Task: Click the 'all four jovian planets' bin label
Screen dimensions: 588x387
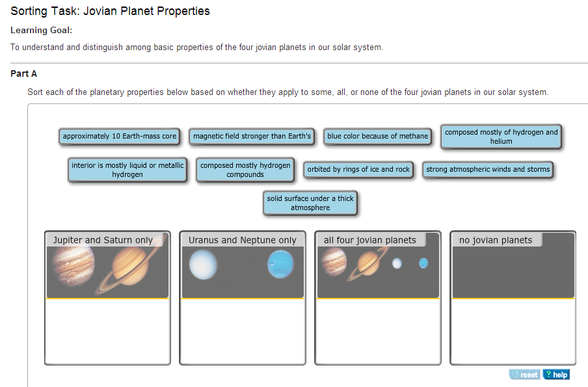Action: (x=370, y=240)
